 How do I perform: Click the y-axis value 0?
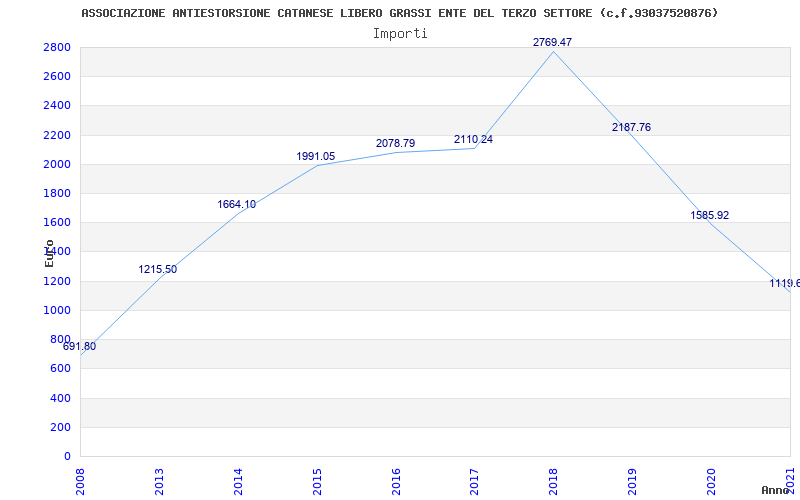coord(67,456)
